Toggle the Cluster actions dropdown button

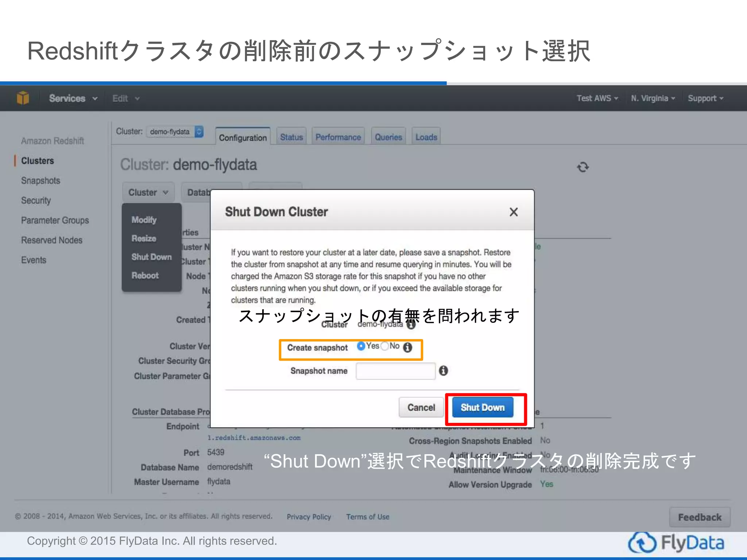point(148,192)
